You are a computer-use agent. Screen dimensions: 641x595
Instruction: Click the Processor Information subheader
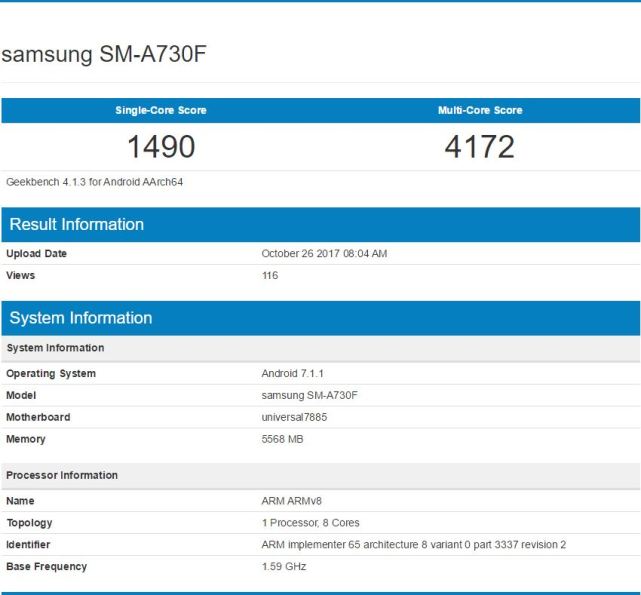[62, 475]
